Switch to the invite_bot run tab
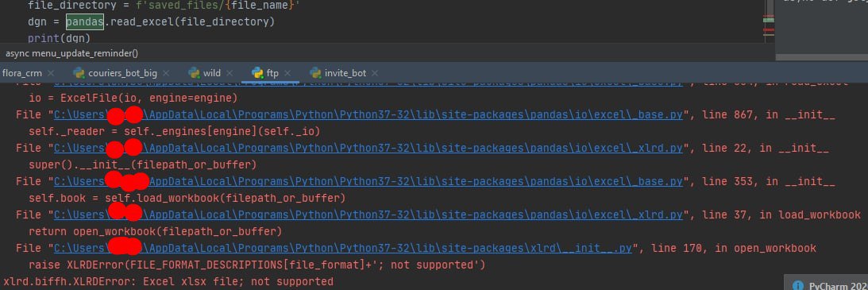The image size is (868, 290). 345,73
